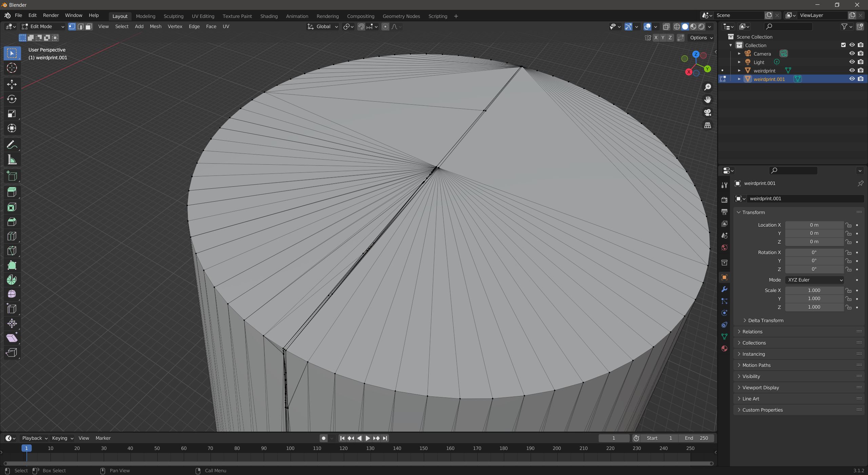Screen dimensions: 868x475
Task: Select the Shear tool
Action: tap(12, 338)
